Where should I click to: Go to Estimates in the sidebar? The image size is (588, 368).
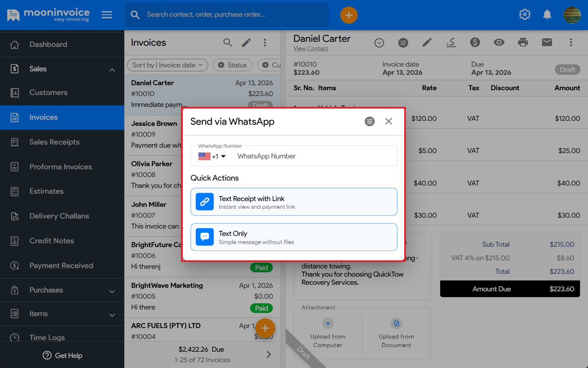[47, 191]
